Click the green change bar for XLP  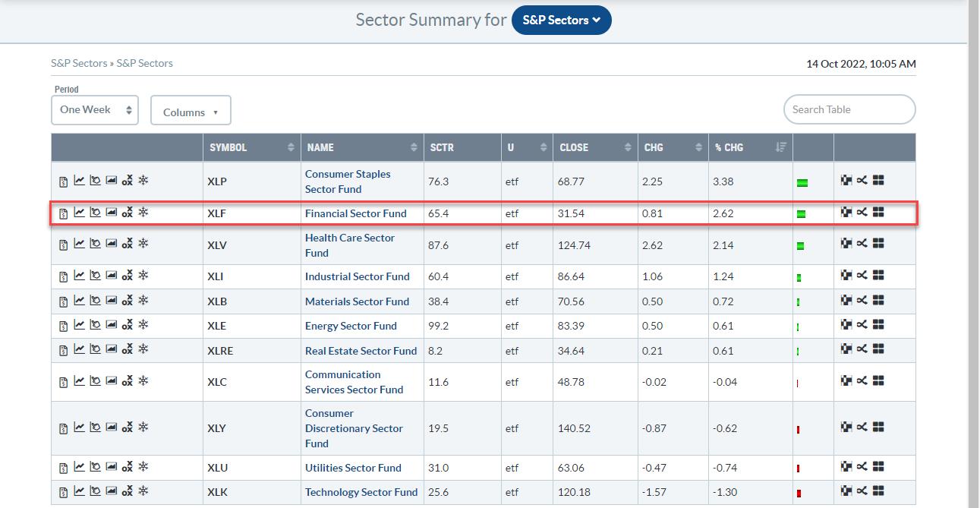[802, 183]
